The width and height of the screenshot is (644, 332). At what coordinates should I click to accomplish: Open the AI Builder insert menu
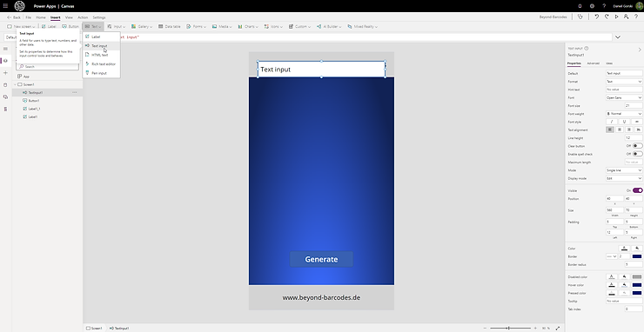(x=329, y=26)
